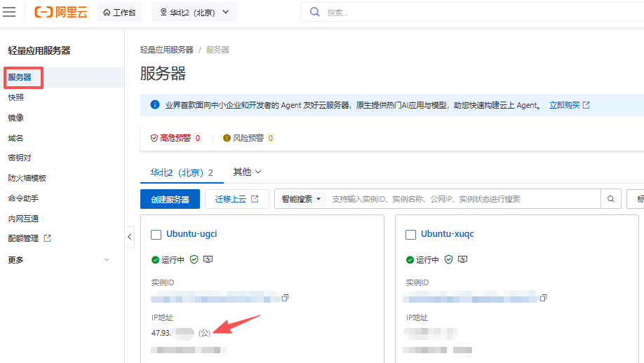Viewport: 644px width, 363px height.
Task: Click the instance search magnifier button
Action: click(x=611, y=199)
